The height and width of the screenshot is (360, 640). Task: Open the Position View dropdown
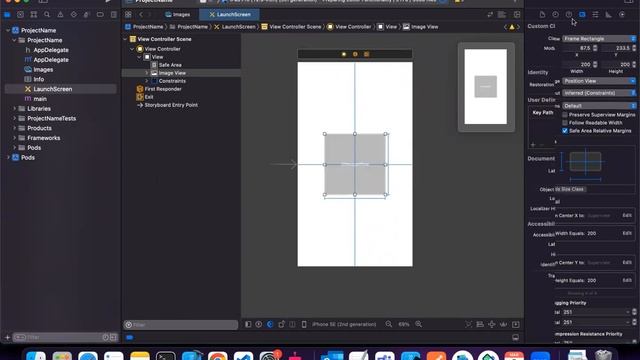(599, 81)
